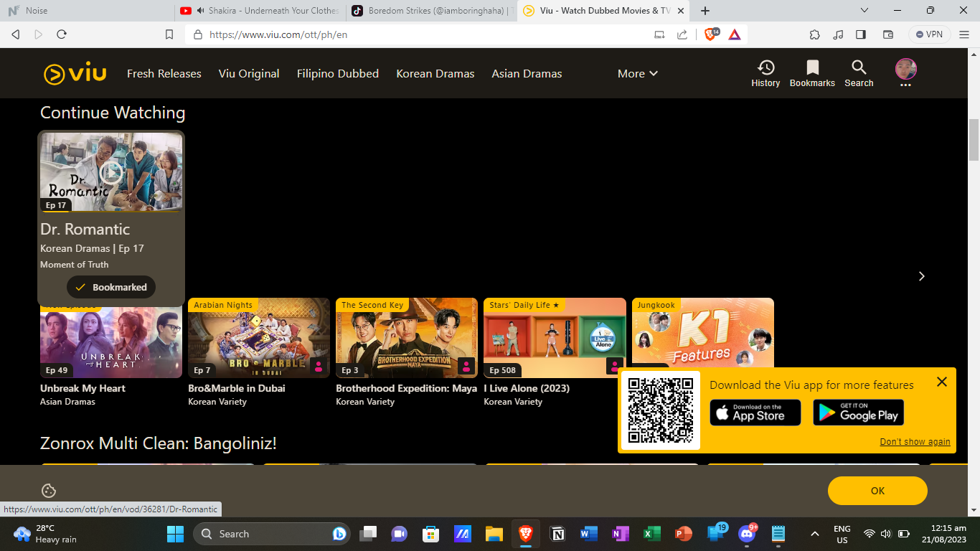Go back to previous page
Image resolution: width=980 pixels, height=551 pixels.
[16, 34]
